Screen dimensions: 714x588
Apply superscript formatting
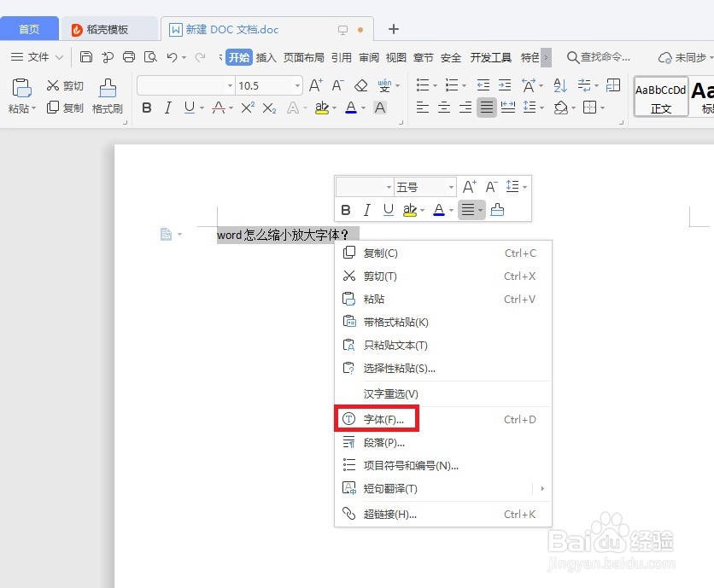(248, 107)
